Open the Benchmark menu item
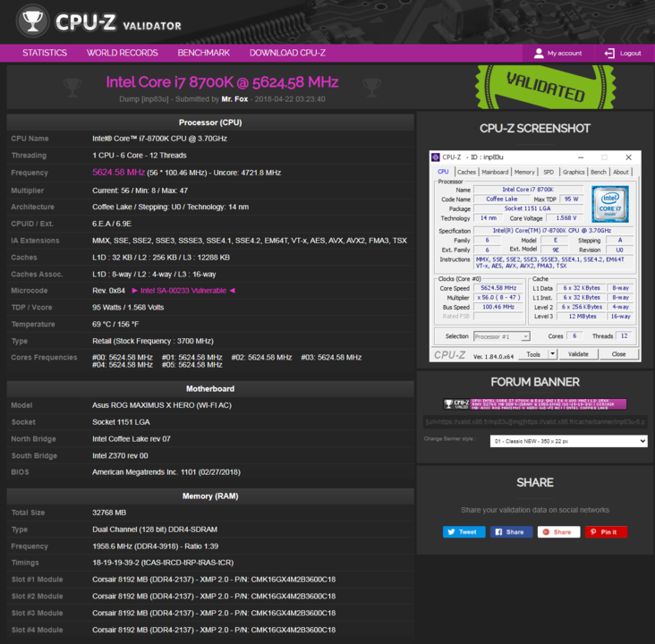Image resolution: width=655 pixels, height=644 pixels. [x=203, y=53]
